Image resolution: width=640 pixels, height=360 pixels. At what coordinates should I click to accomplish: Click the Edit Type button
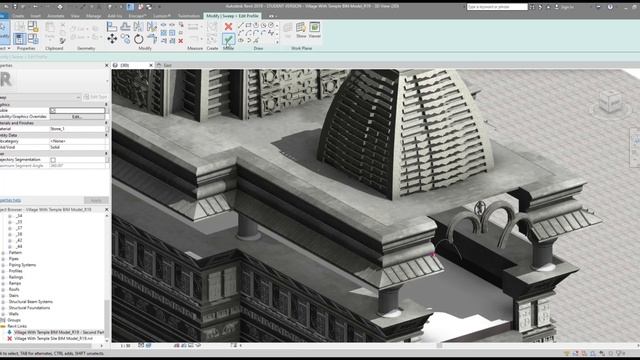(x=95, y=97)
